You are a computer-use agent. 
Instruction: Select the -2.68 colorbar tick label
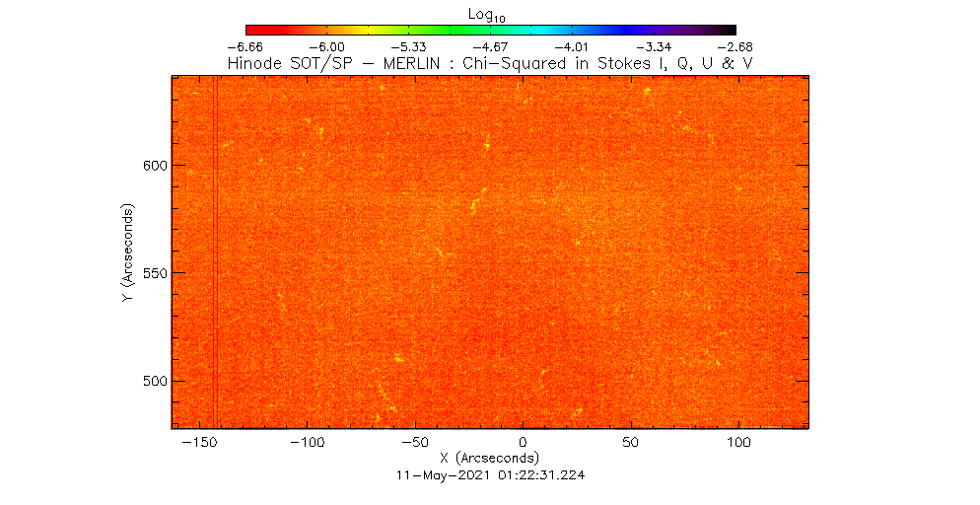click(736, 46)
